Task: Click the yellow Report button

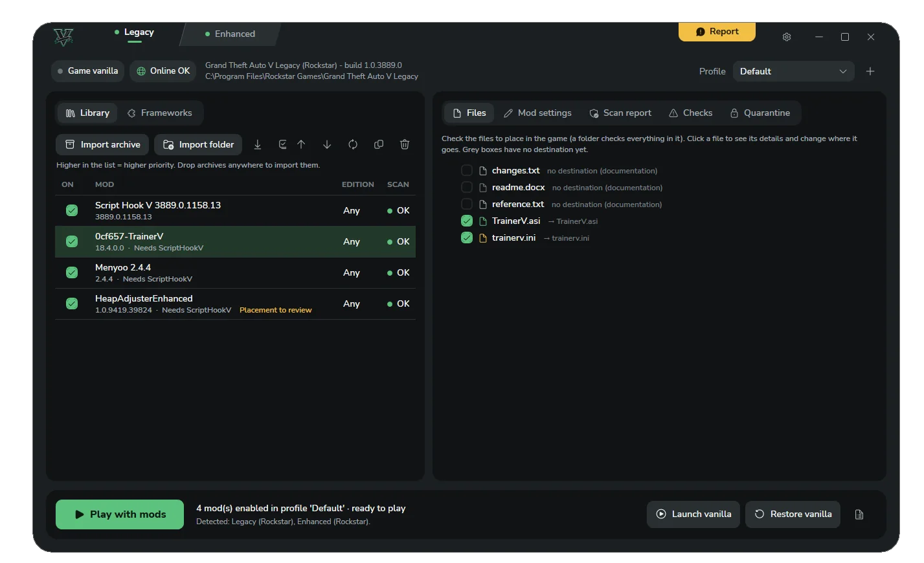Action: pos(717,32)
